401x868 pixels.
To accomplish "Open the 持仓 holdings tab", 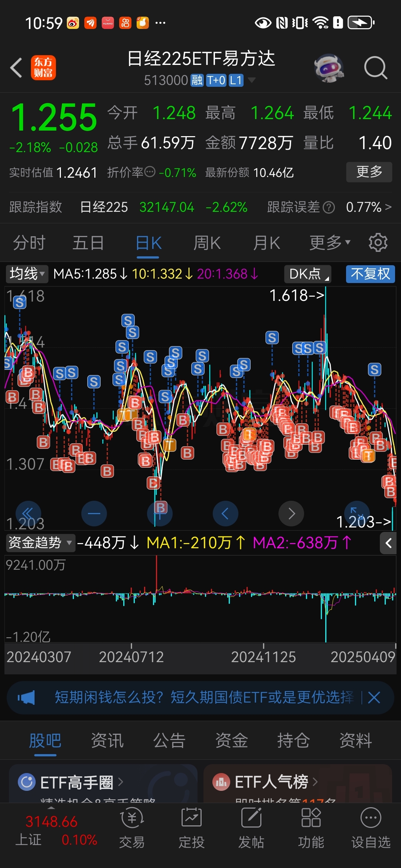I will [294, 741].
